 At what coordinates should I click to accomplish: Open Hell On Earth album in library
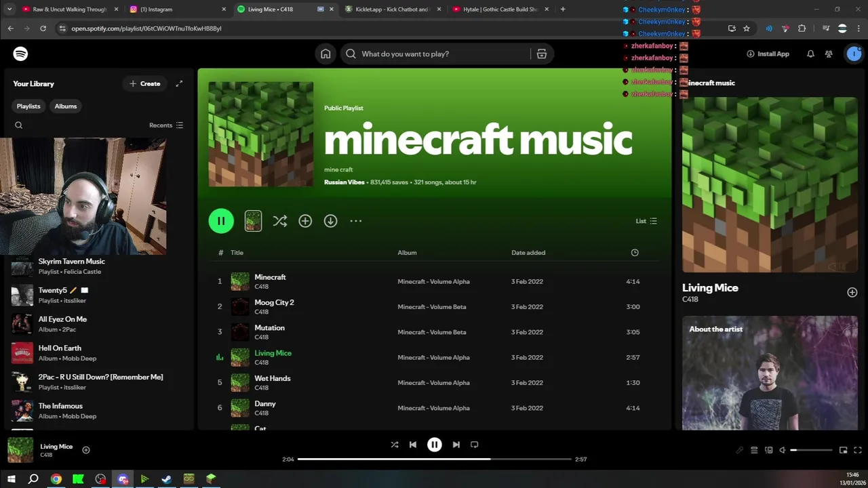(x=97, y=353)
